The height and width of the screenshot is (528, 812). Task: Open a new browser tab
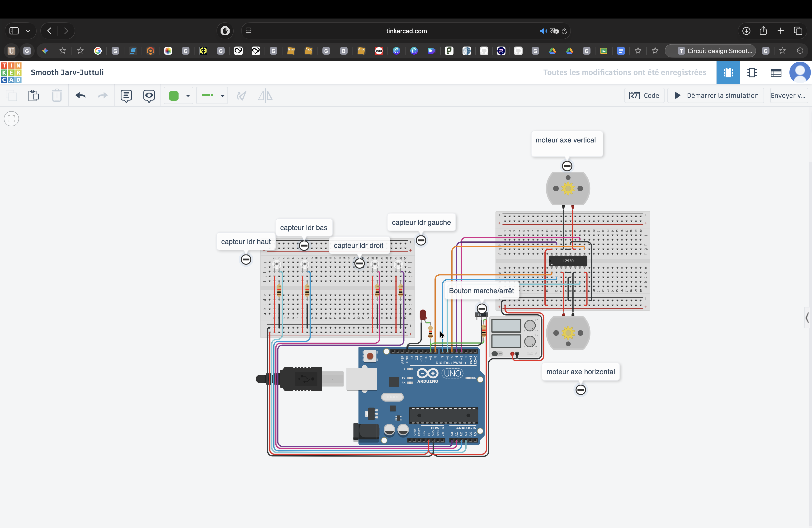781,31
